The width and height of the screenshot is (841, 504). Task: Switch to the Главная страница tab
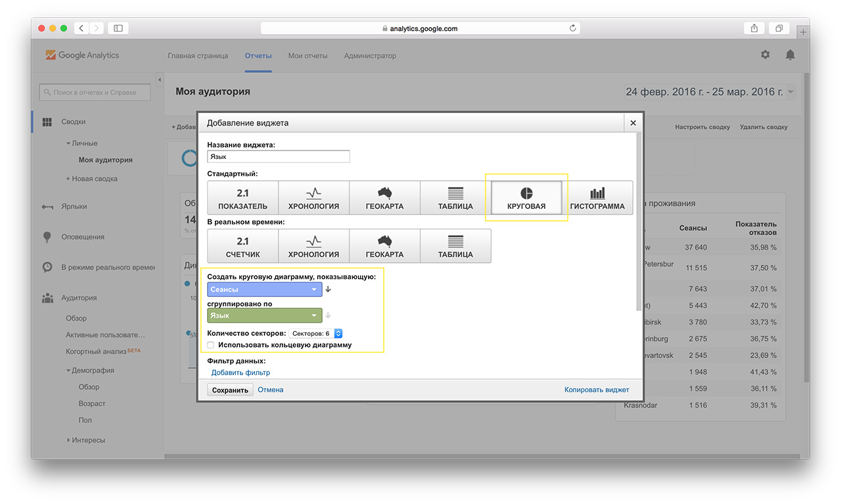198,56
